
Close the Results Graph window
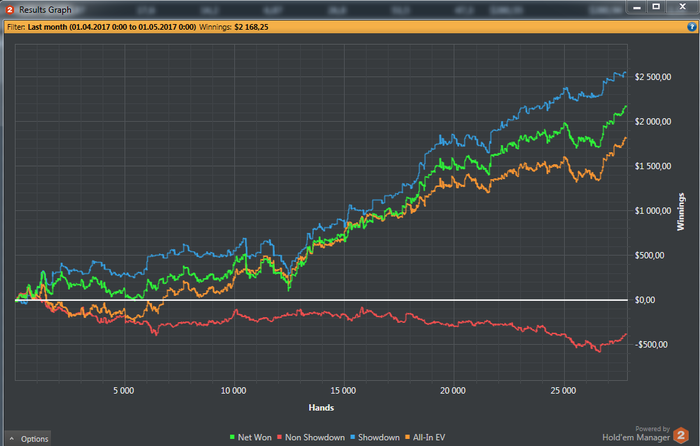coord(682,7)
